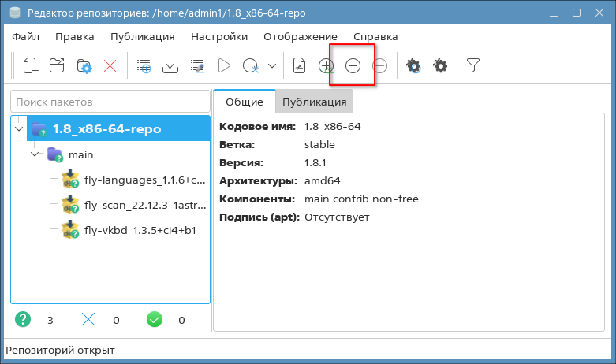Toggle the blue X status filter

point(88,320)
